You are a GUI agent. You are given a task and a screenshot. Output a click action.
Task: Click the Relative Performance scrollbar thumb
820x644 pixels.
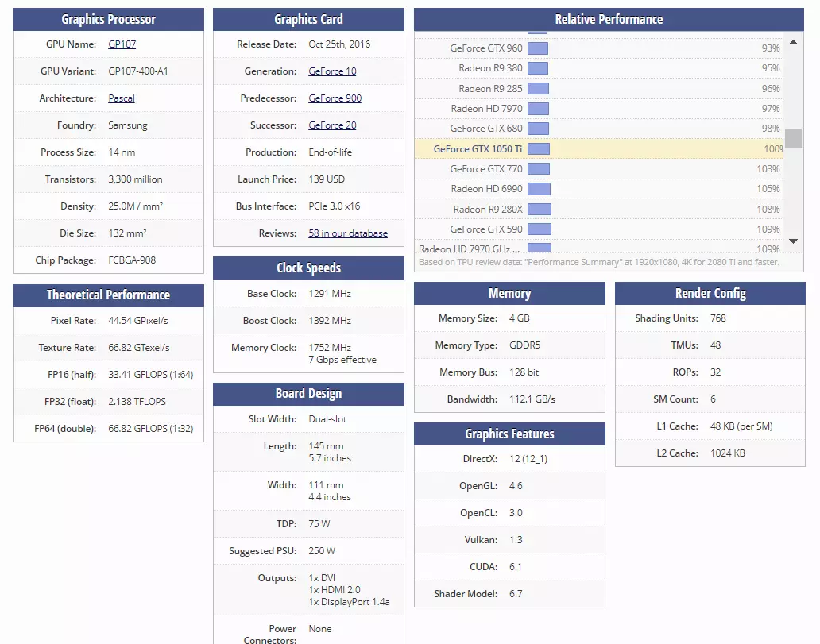pyautogui.click(x=793, y=138)
